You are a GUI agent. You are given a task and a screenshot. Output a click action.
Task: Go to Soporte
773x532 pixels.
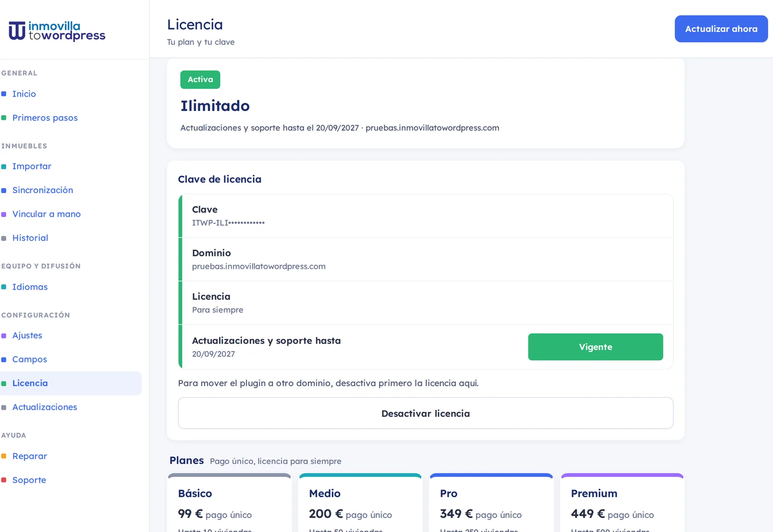(29, 480)
